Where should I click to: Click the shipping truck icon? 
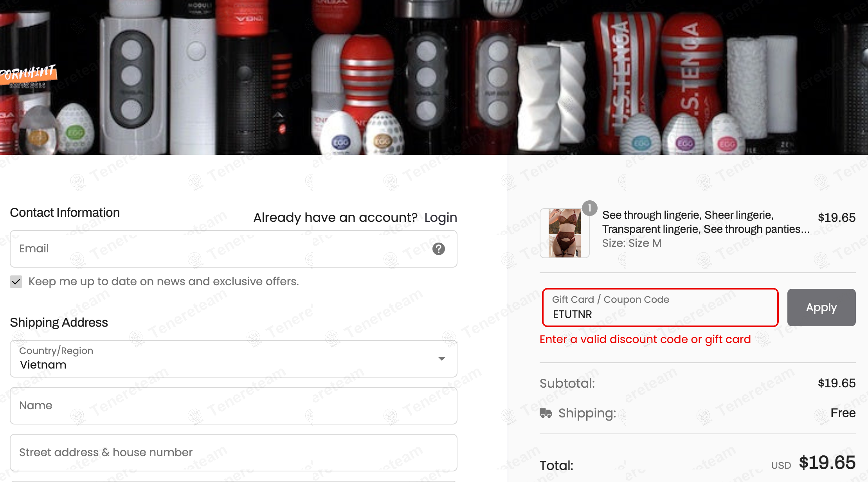[546, 413]
